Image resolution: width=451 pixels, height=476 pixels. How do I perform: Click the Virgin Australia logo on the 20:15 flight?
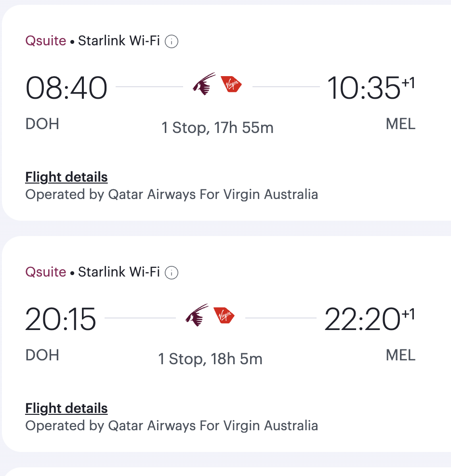coord(224,316)
